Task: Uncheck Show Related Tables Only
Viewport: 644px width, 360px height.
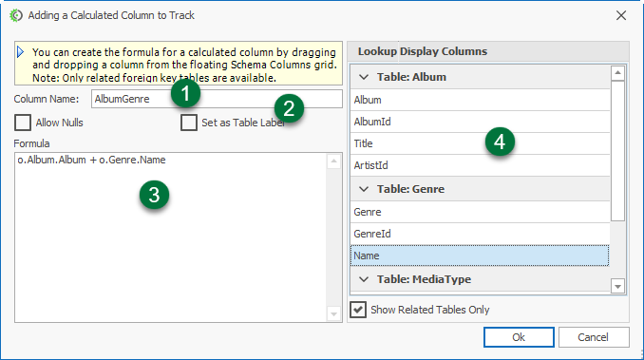Action: pos(358,310)
